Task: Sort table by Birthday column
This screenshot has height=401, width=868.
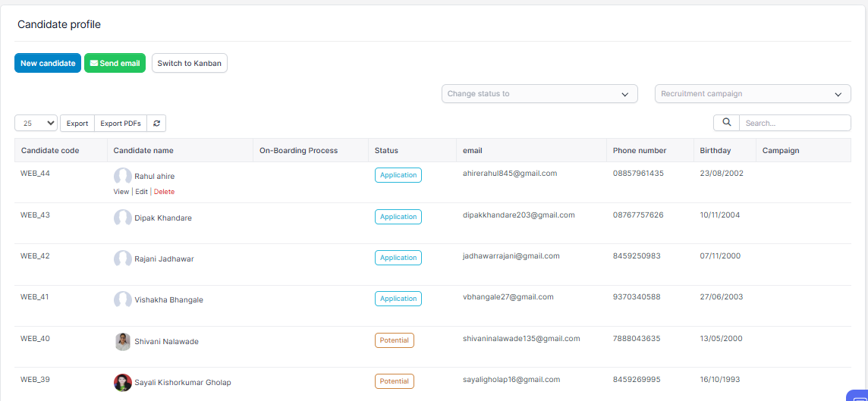Action: [x=715, y=151]
